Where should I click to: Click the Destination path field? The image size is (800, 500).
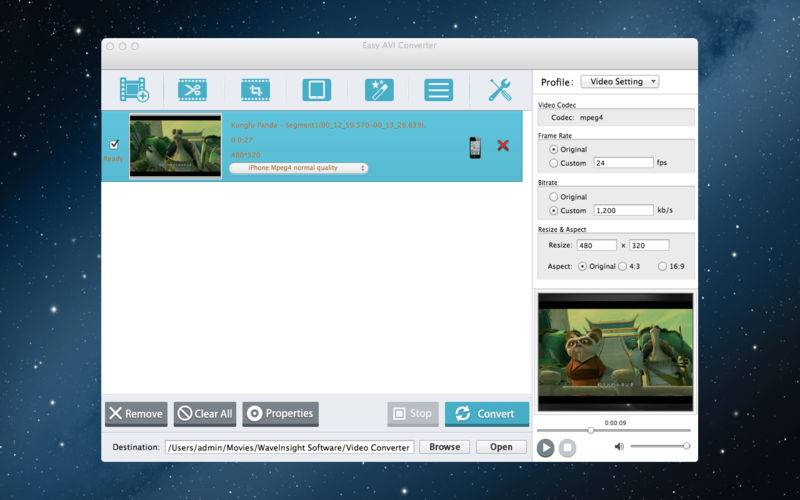coord(289,447)
